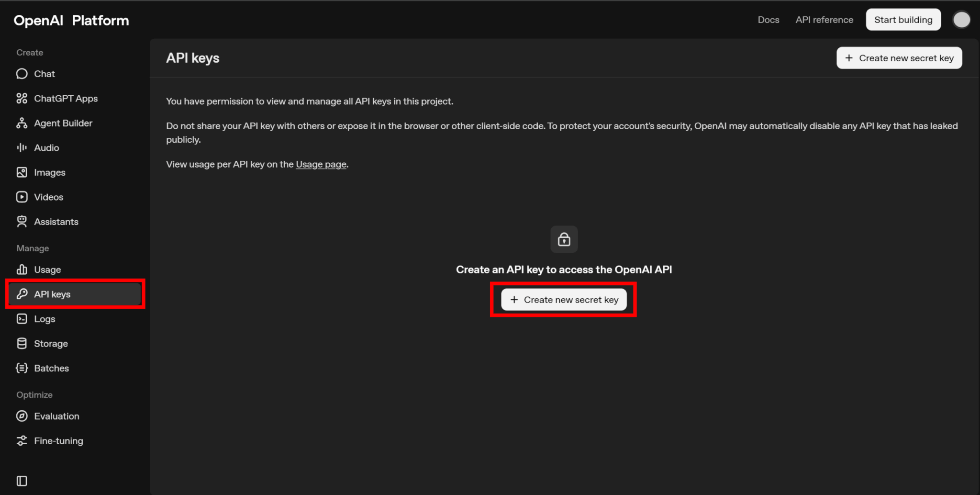Click the Start building button
This screenshot has width=980, height=495.
[x=903, y=20]
